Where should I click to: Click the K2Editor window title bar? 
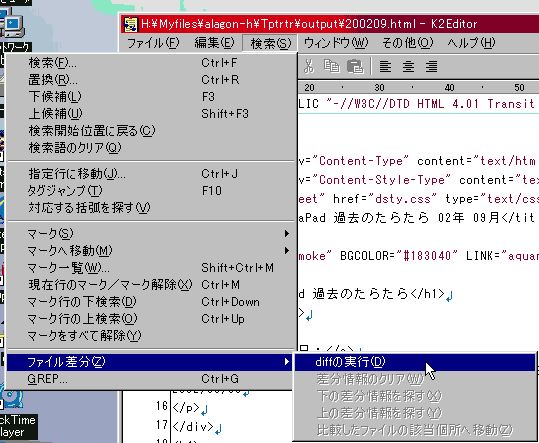(330, 24)
